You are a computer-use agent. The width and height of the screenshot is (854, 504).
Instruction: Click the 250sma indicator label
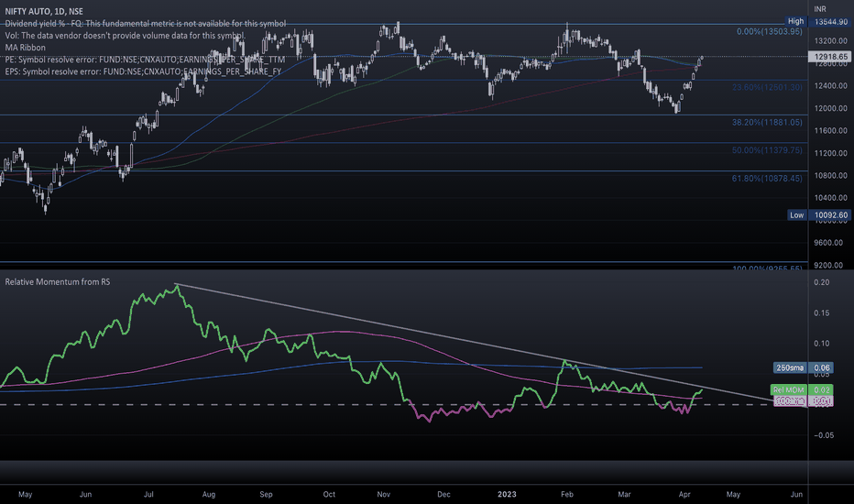[x=790, y=367]
